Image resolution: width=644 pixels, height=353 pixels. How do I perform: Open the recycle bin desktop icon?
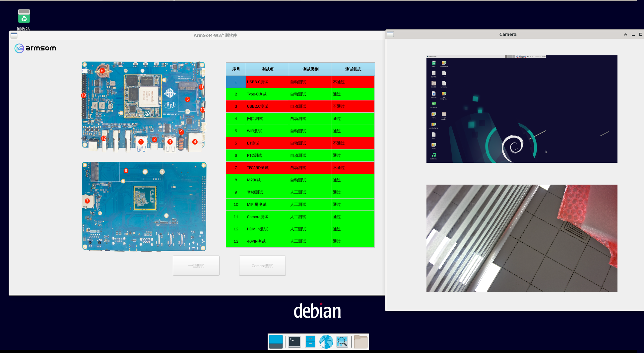tap(24, 17)
